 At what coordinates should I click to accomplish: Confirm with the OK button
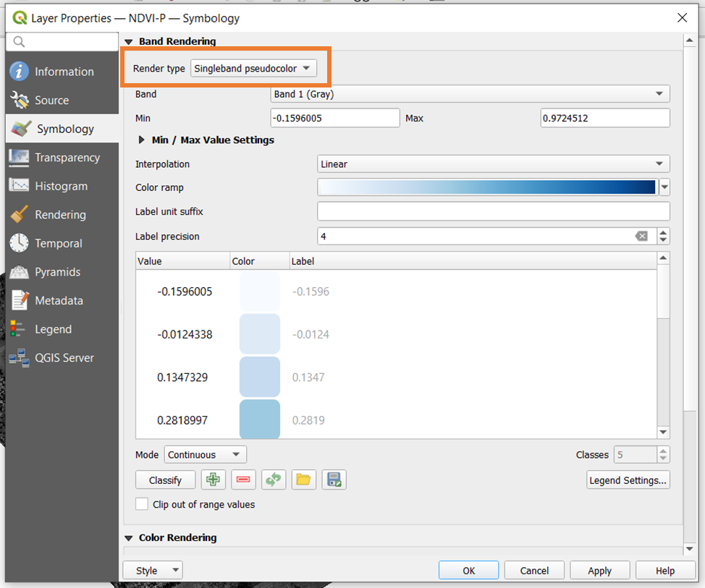[468, 571]
